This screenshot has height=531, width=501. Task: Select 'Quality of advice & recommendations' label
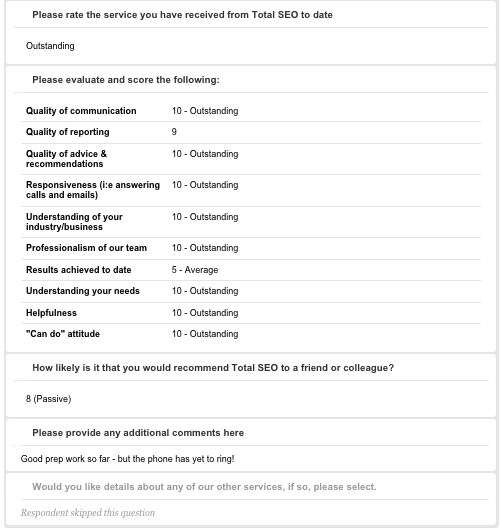pos(66,159)
